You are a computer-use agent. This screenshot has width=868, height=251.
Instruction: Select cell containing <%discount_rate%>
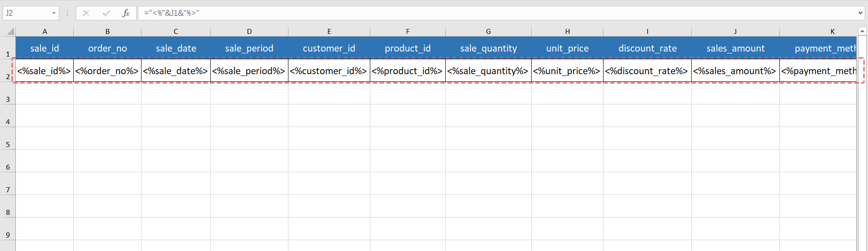[x=647, y=71]
